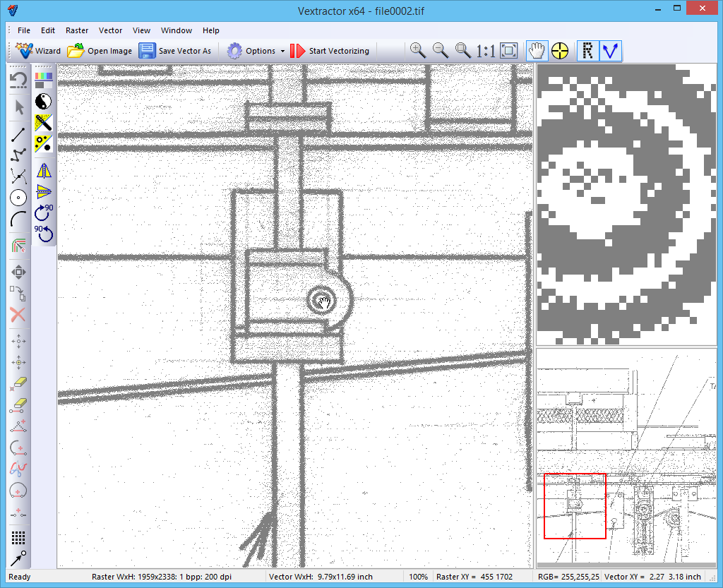The image size is (723, 588).
Task: Expand the Options dropdown arrow
Action: (x=282, y=51)
